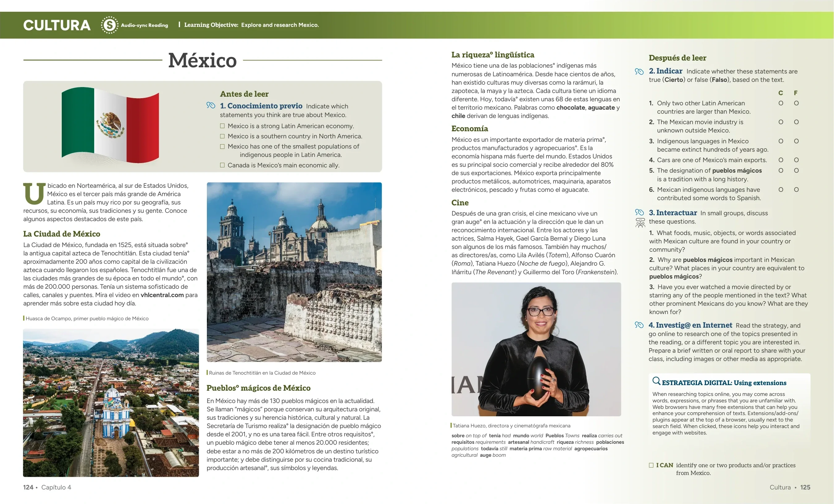Click the '124 • Capítulo 4' page footer
Viewport: 834px width, 504px height.
[x=47, y=487]
